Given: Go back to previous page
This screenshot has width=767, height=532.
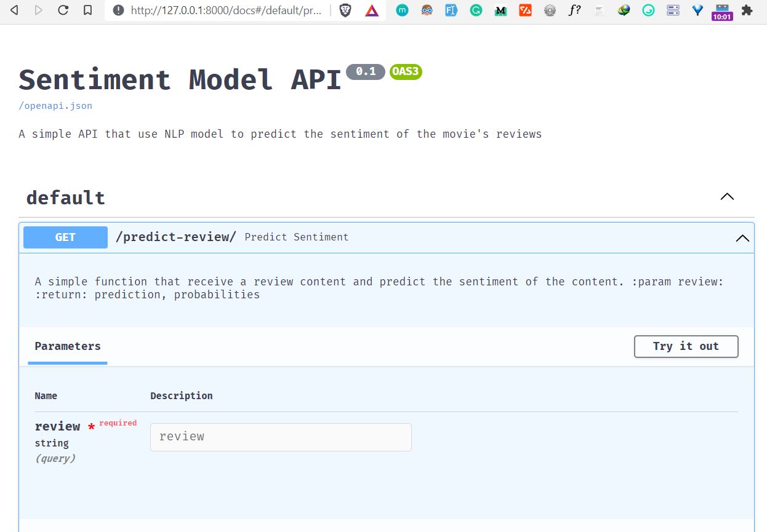Looking at the screenshot, I should point(15,10).
